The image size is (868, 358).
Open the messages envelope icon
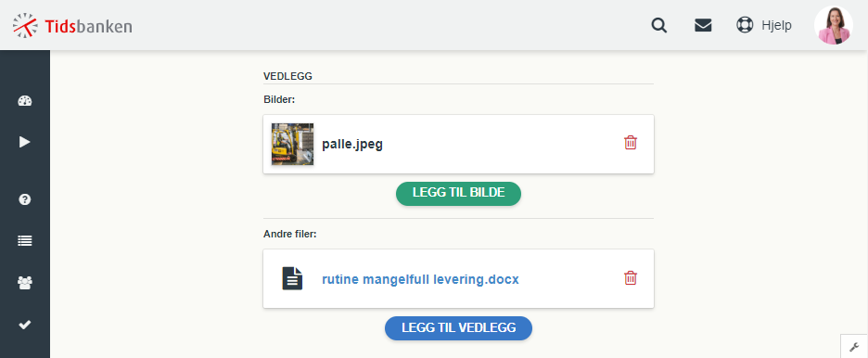[703, 25]
